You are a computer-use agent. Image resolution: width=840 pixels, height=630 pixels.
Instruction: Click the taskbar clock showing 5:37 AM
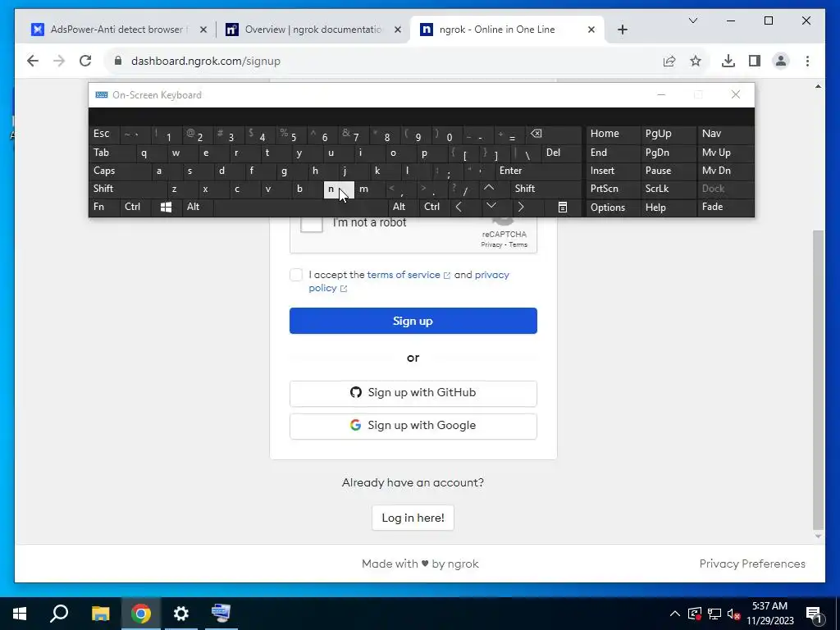(769, 614)
